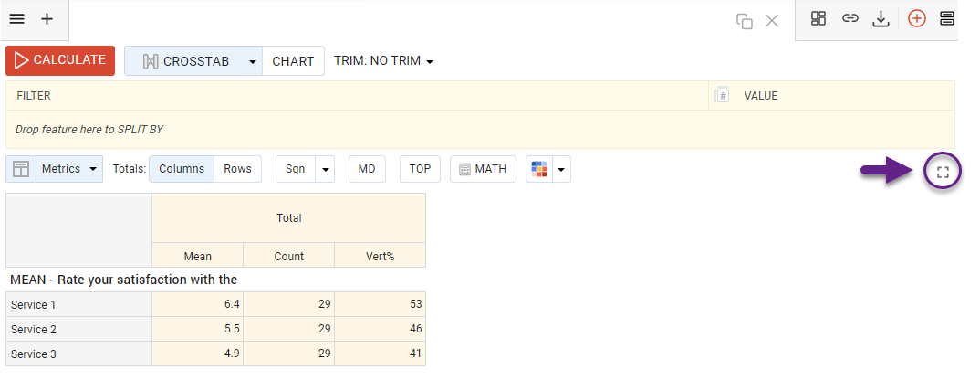This screenshot has height=380, width=980.
Task: Click the chain link icon
Action: (x=850, y=18)
